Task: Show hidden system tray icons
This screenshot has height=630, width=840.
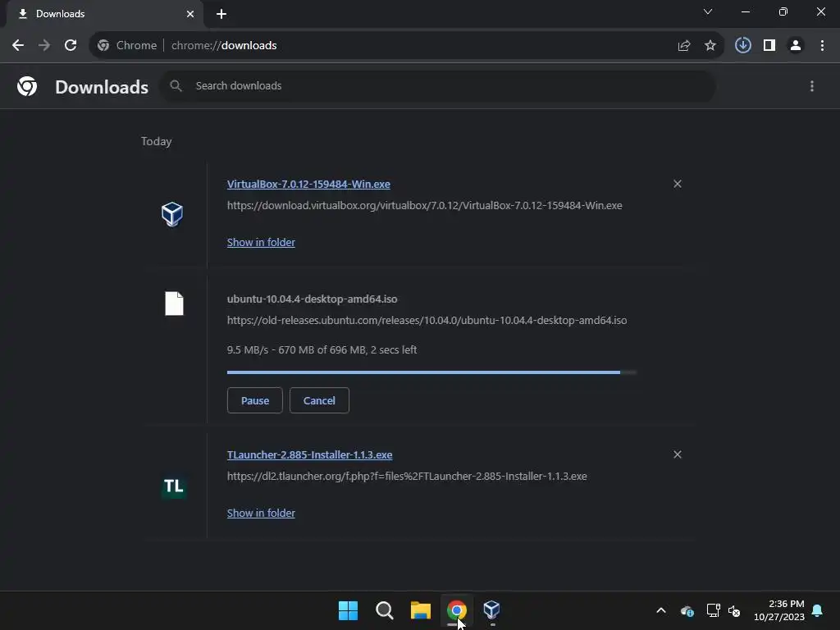Action: pos(661,610)
